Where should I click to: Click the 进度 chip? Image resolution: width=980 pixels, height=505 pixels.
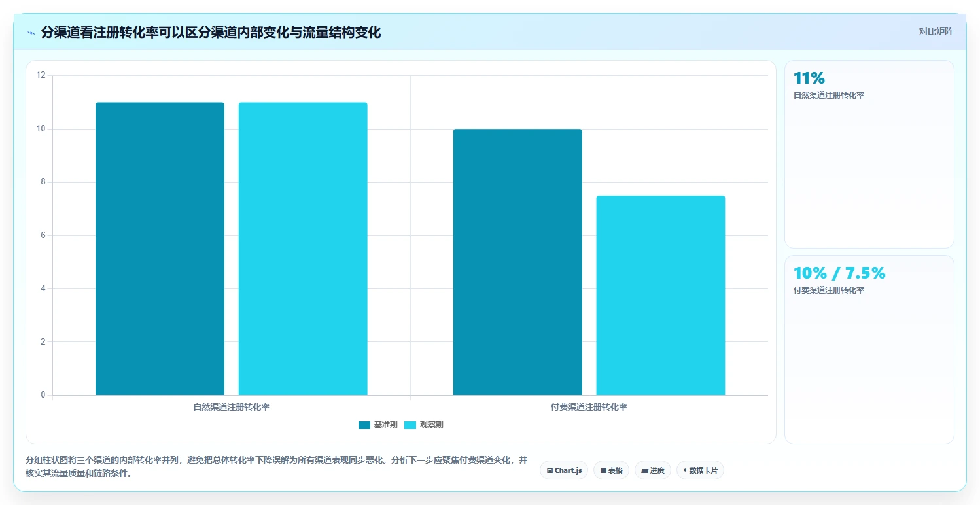[653, 470]
